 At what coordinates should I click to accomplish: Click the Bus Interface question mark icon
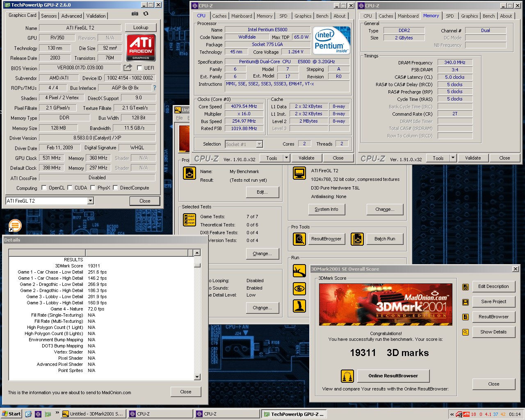pyautogui.click(x=155, y=88)
